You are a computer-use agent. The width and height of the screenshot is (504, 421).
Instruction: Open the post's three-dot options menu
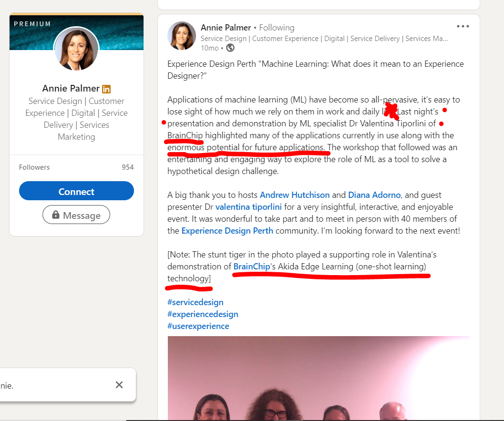(x=463, y=27)
